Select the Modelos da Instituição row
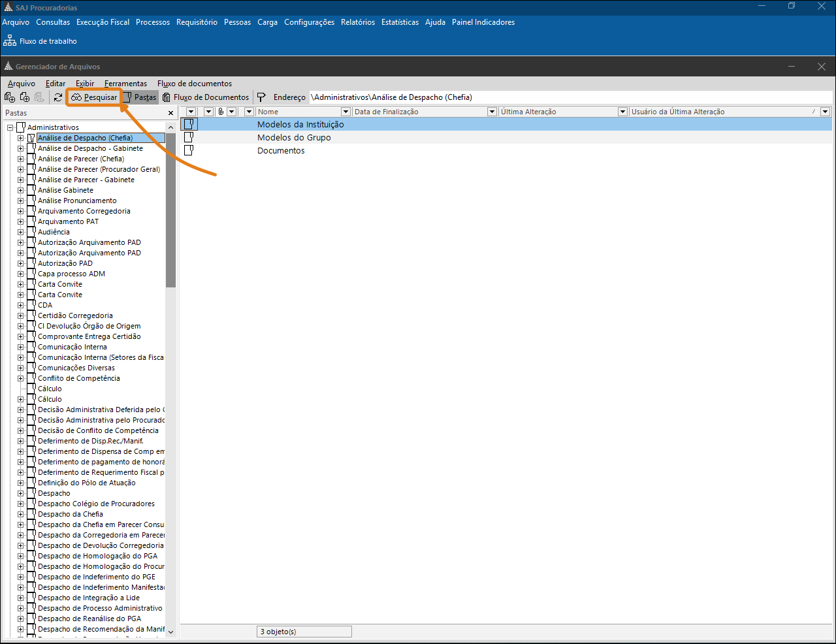This screenshot has width=836, height=644. tap(300, 124)
